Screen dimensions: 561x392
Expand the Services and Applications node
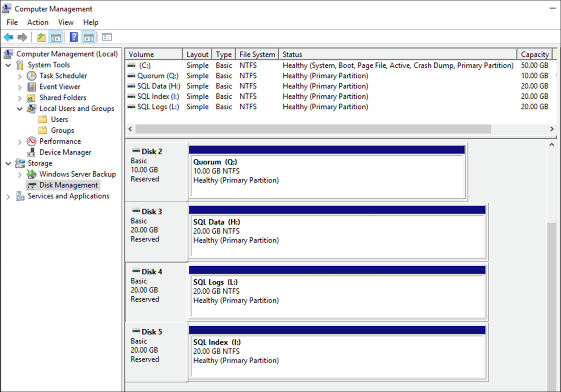point(9,196)
